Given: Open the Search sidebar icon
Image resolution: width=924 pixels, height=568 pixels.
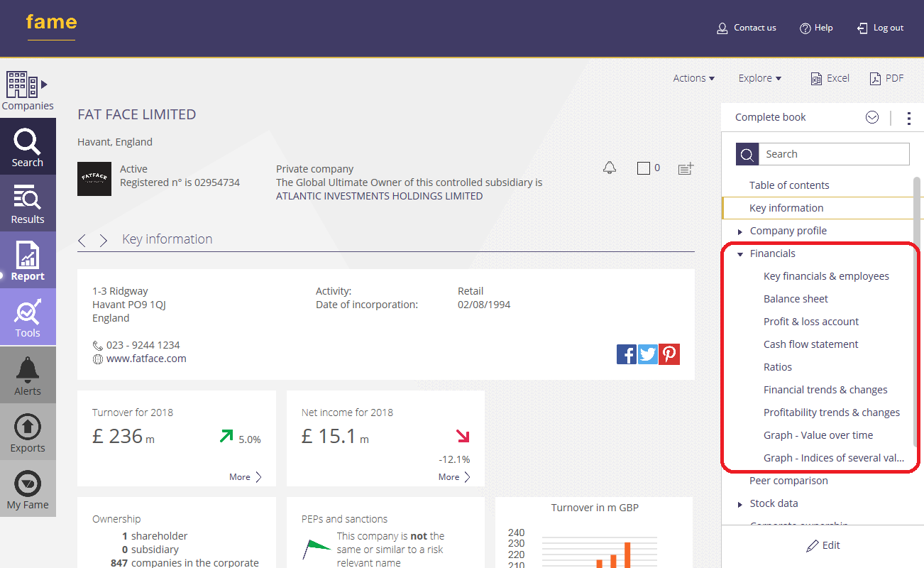Looking at the screenshot, I should coord(28,147).
